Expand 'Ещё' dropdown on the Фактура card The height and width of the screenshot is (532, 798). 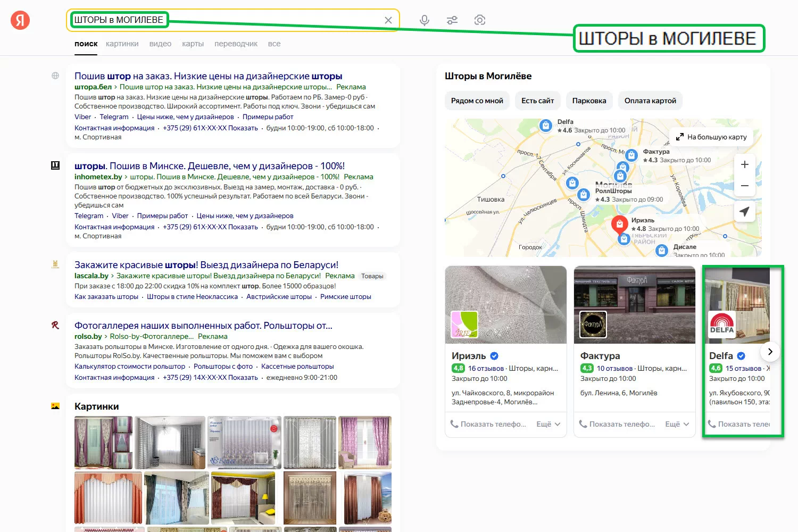677,424
